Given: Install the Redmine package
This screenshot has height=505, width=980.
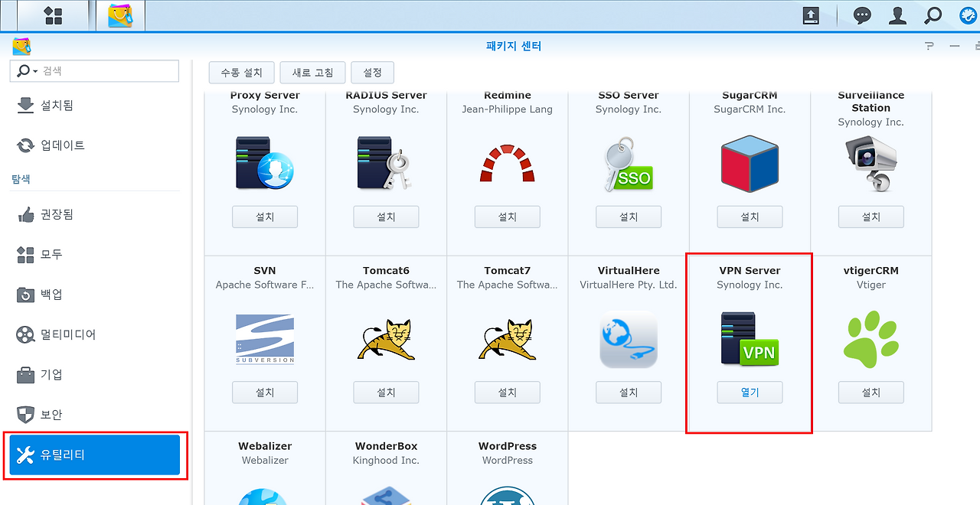Looking at the screenshot, I should [507, 217].
